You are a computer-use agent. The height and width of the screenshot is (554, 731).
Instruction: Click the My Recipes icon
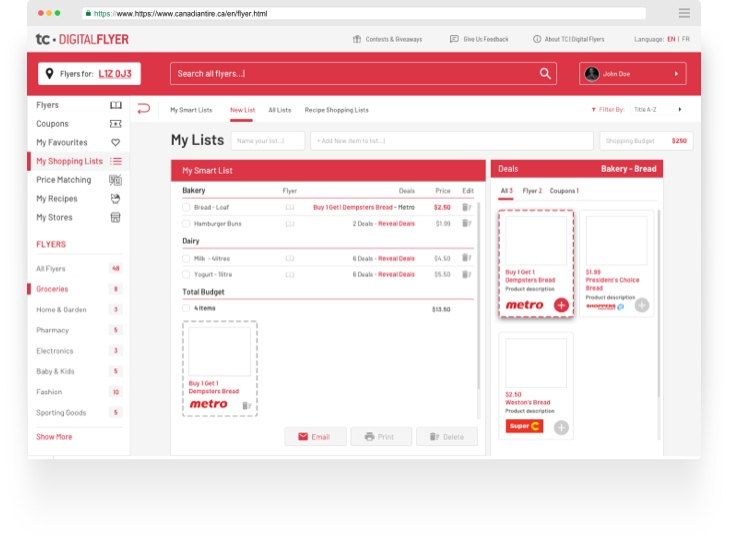(116, 199)
